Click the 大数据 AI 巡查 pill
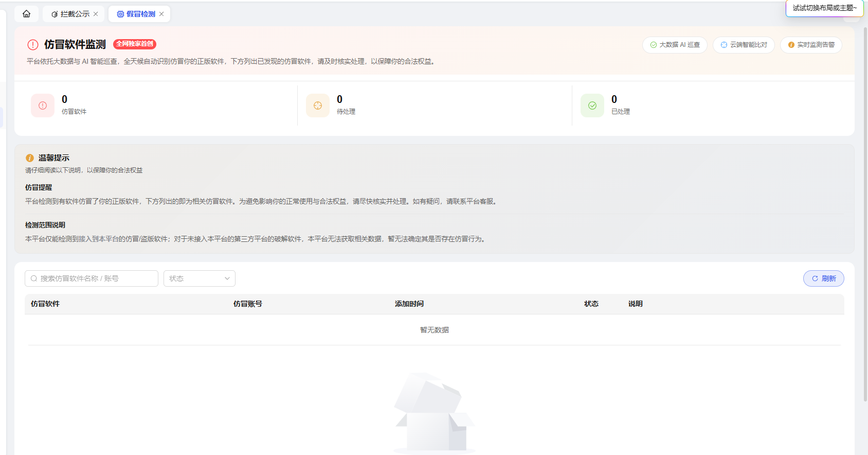This screenshot has width=868, height=455. click(675, 45)
